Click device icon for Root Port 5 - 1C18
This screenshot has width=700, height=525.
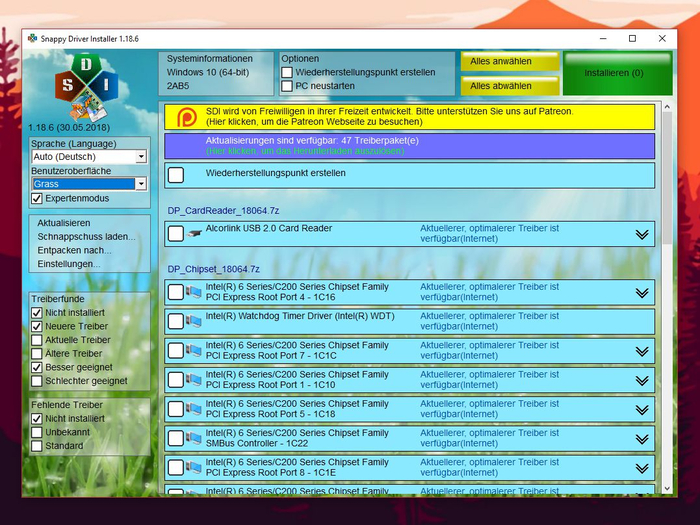click(194, 409)
